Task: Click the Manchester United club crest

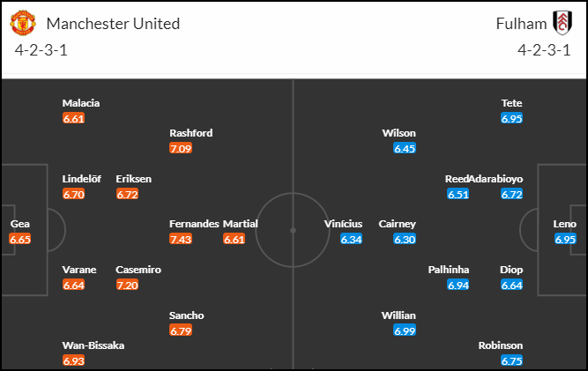Action: (x=23, y=23)
